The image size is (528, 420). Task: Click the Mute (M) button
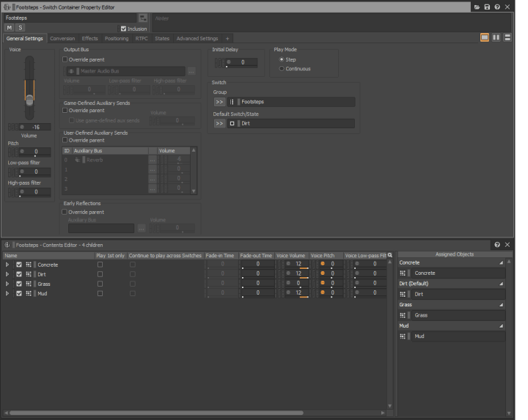[10, 28]
